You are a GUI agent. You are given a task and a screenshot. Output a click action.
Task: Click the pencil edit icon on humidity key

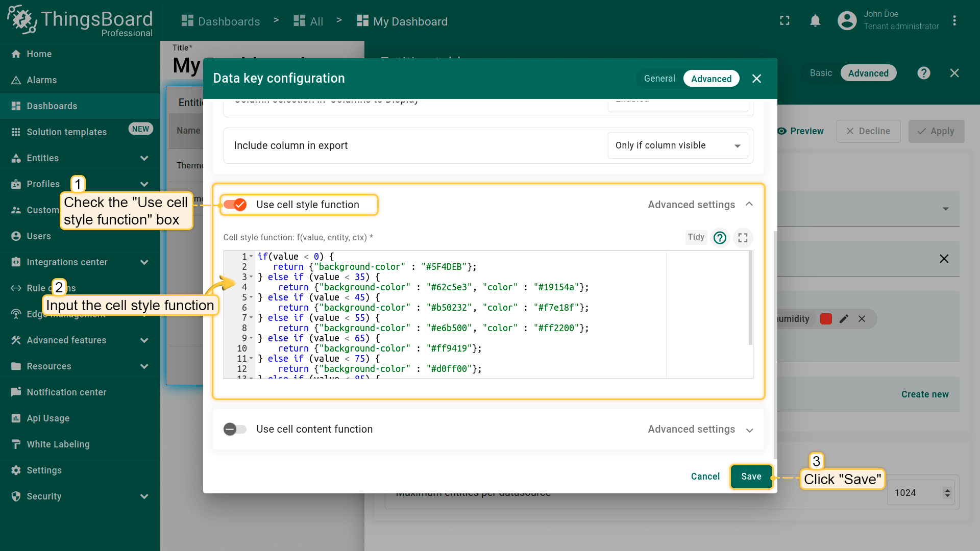[844, 319]
